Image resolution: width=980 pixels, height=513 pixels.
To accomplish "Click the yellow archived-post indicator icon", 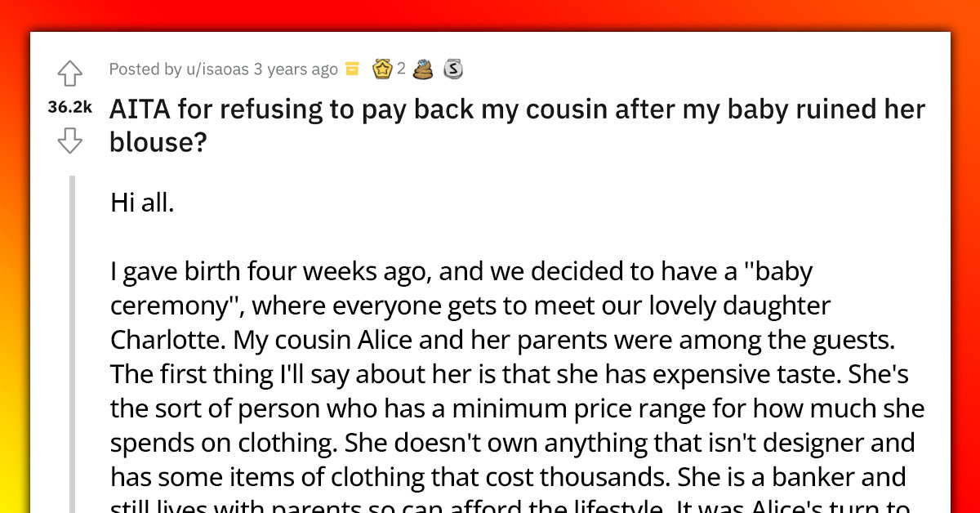I will click(x=352, y=69).
